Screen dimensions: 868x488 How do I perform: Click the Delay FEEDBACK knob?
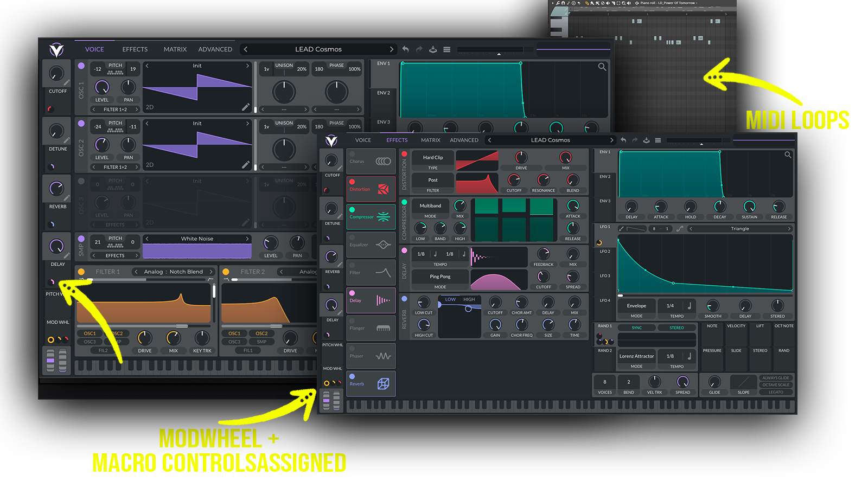click(x=543, y=254)
